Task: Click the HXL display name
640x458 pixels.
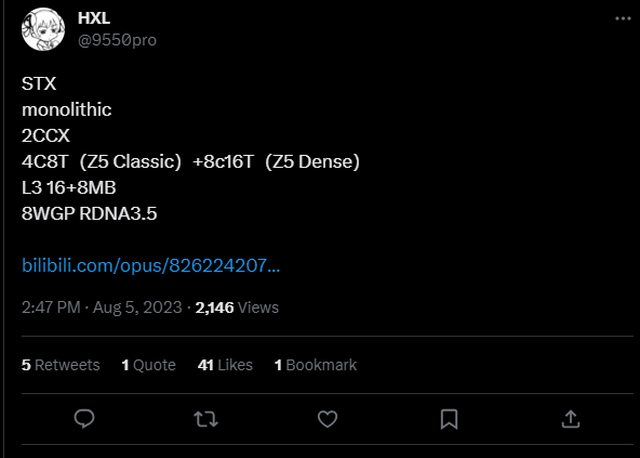Action: click(x=93, y=19)
